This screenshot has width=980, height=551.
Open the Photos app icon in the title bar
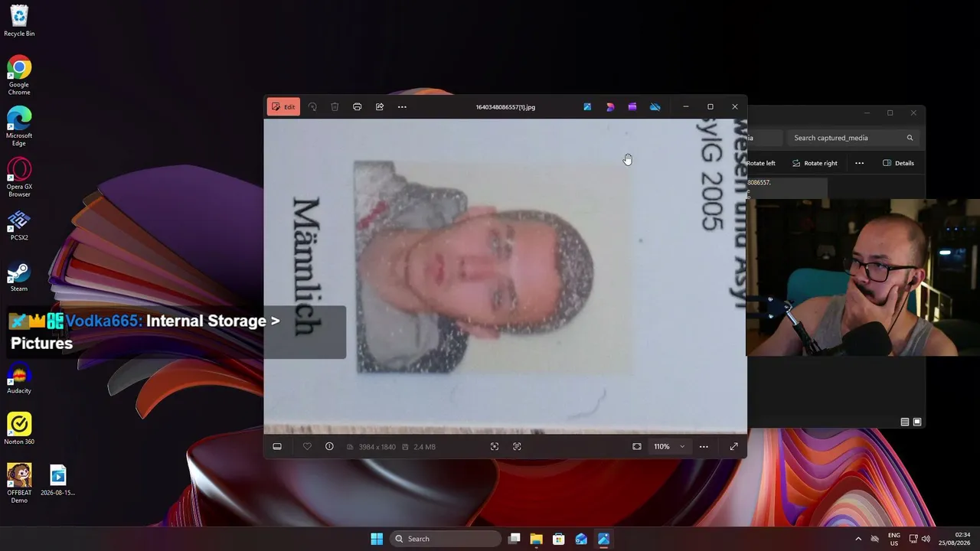[x=587, y=107]
